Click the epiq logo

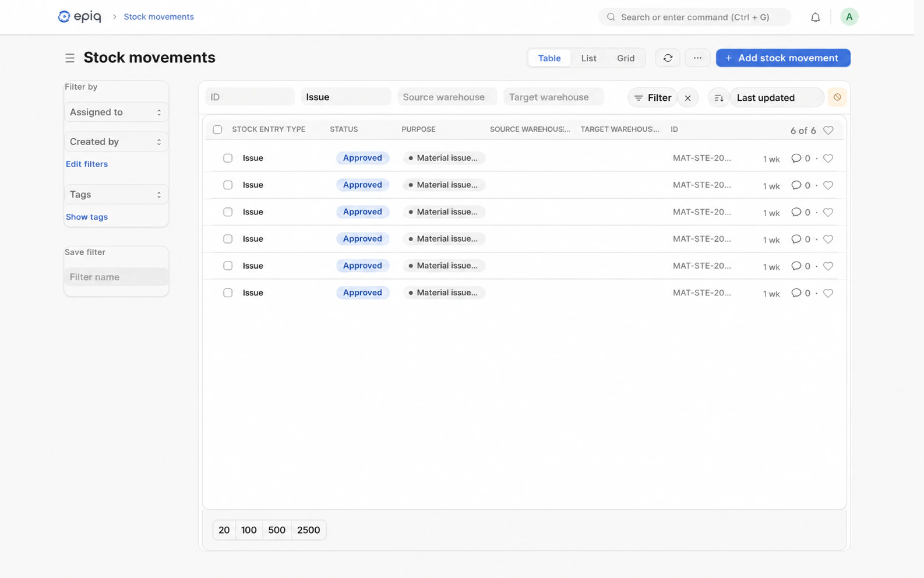(80, 17)
